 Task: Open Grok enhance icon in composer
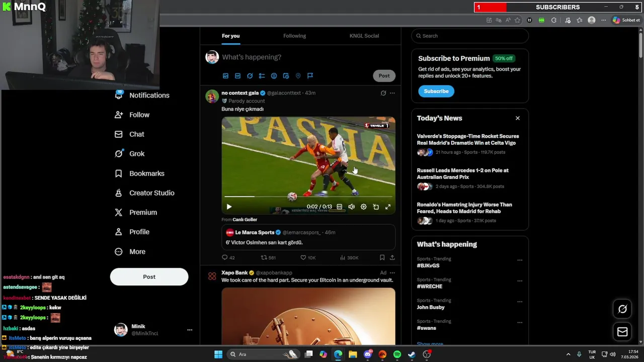click(x=250, y=76)
